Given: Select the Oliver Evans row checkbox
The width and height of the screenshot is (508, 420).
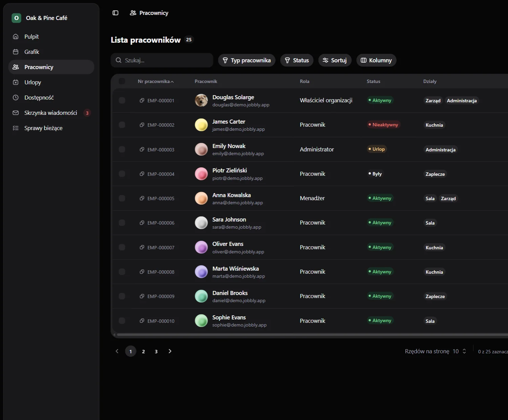Looking at the screenshot, I should 122,247.
